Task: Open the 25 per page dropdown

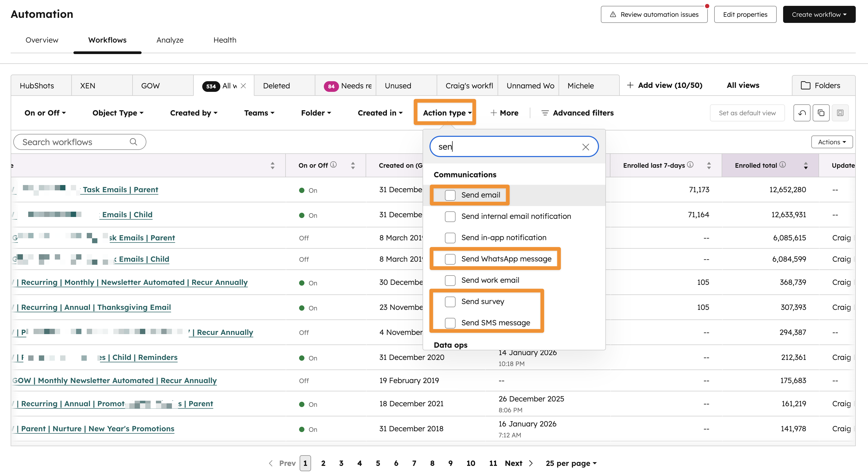Action: pyautogui.click(x=571, y=463)
